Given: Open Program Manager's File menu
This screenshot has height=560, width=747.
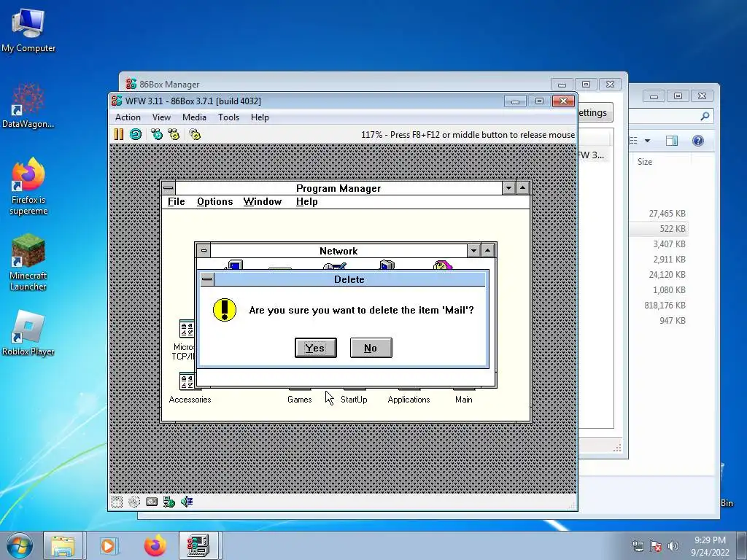Looking at the screenshot, I should click(177, 201).
